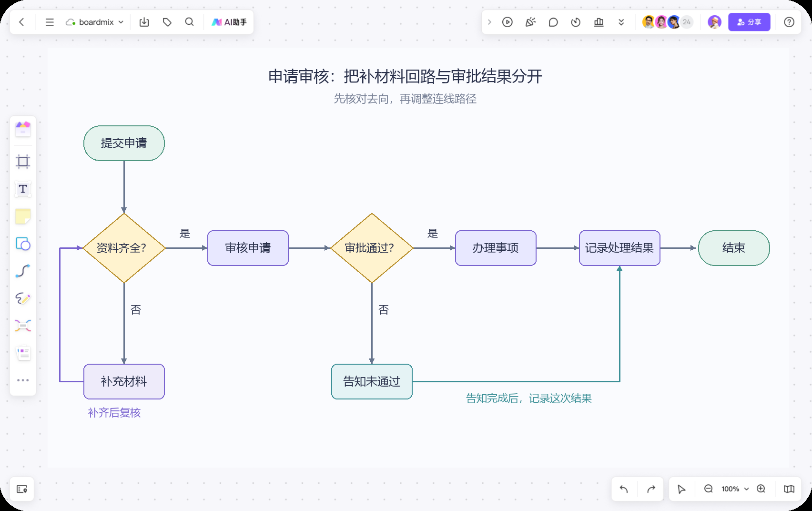Open more tools ellipsis in sidebar

coord(23,380)
